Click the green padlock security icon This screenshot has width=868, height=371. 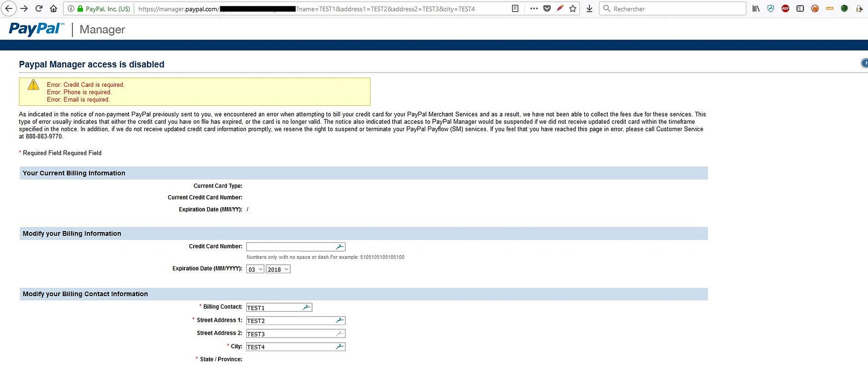[80, 9]
